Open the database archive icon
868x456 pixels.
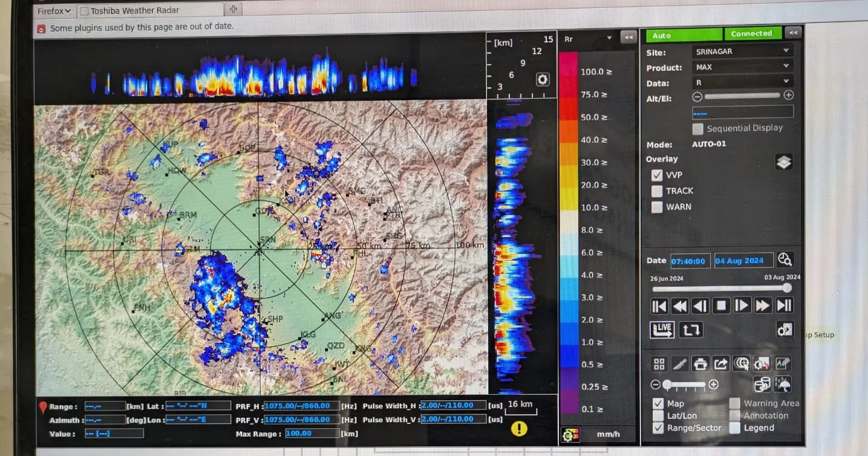pos(762,385)
